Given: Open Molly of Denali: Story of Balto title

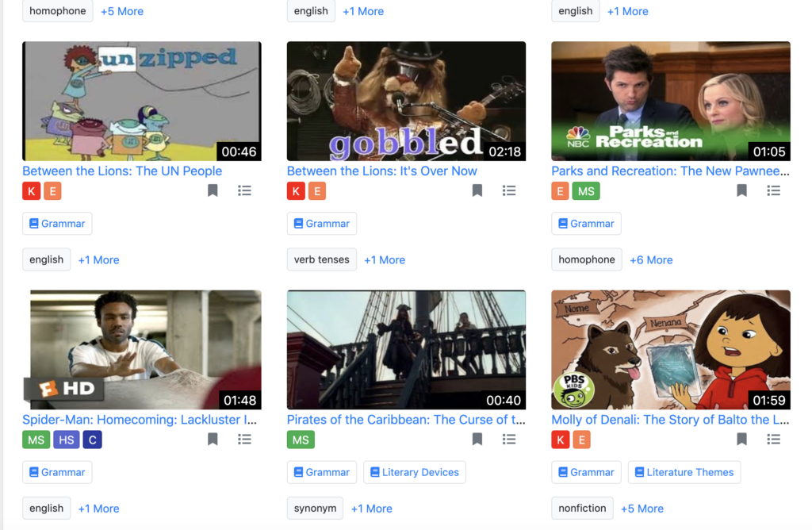Looking at the screenshot, I should click(x=670, y=420).
